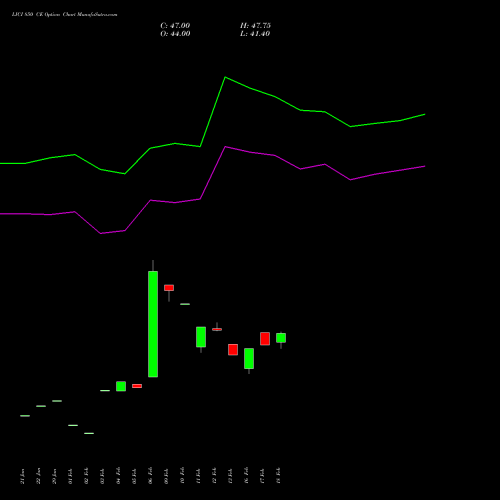Click the open value O: 44.00
This screenshot has height=500, width=500.
[175, 34]
